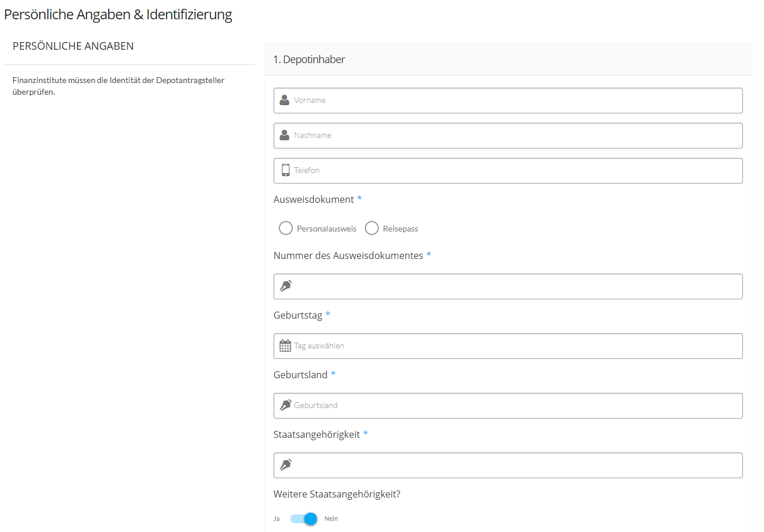
Task: Focus the Vorname input field
Action: 514,101
